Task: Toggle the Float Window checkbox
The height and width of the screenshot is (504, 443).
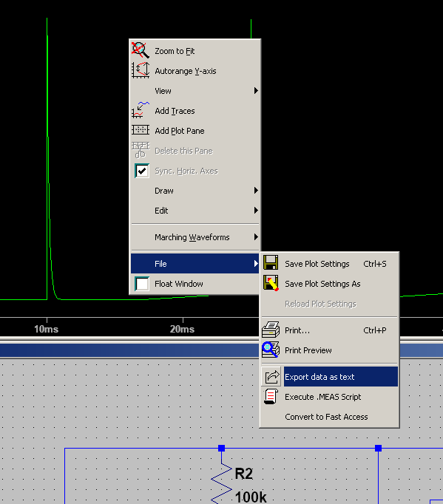Action: (142, 284)
